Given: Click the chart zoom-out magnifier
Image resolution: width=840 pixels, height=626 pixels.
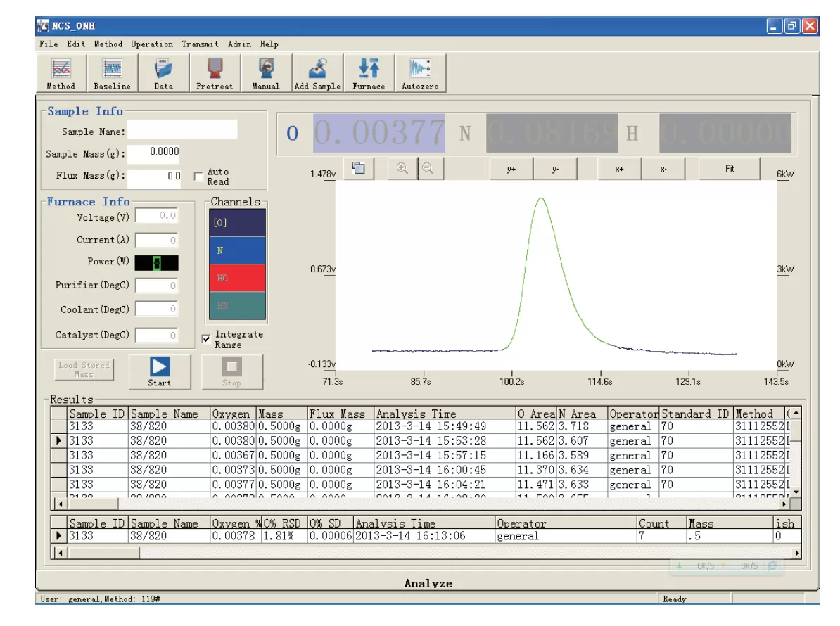Looking at the screenshot, I should pyautogui.click(x=427, y=169).
